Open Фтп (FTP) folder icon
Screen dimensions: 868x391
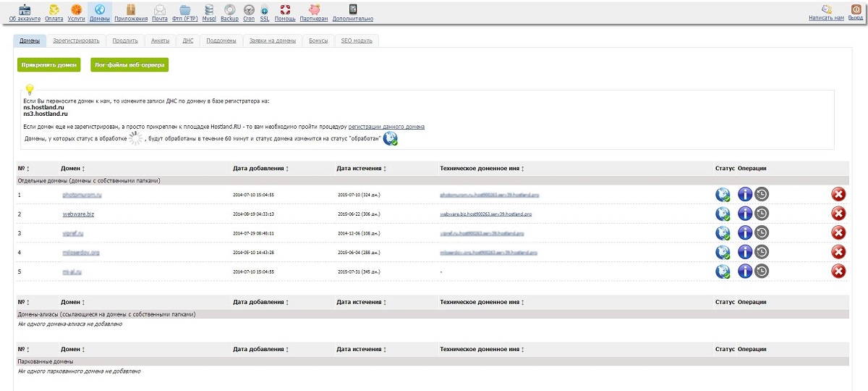pos(186,10)
